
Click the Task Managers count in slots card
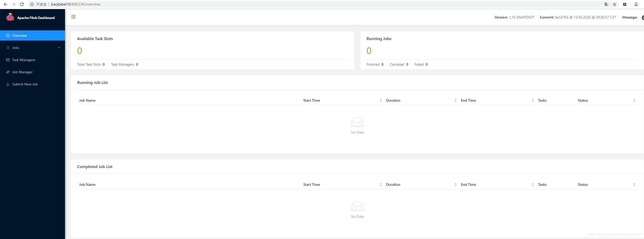coord(137,64)
